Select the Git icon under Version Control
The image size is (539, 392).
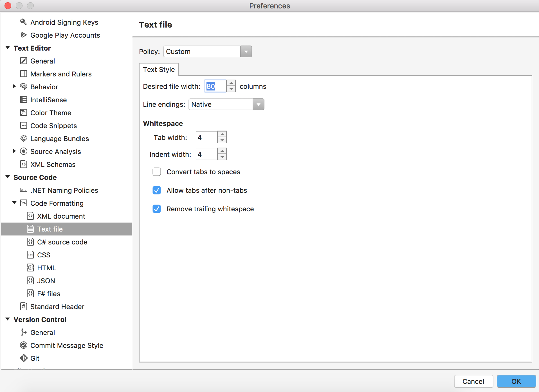24,358
